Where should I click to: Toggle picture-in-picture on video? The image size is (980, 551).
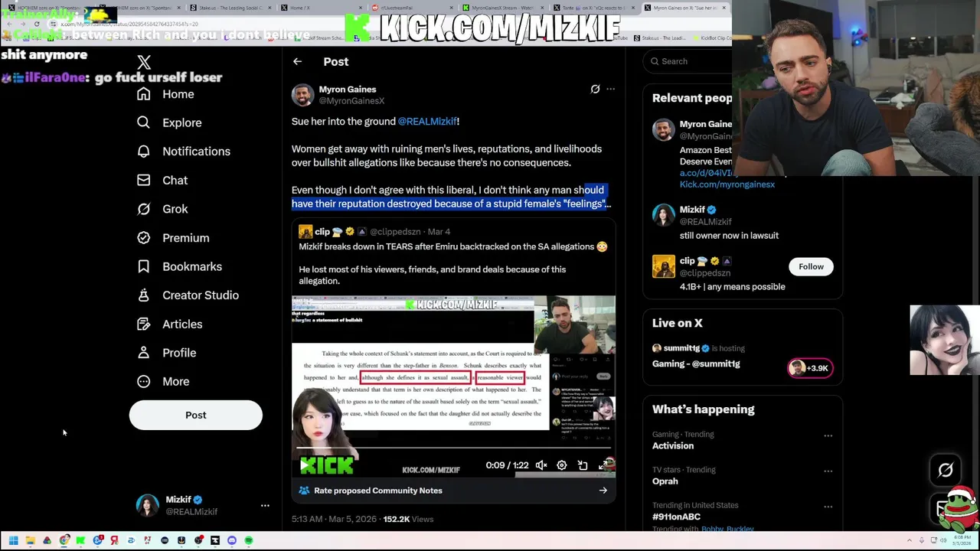pos(583,465)
